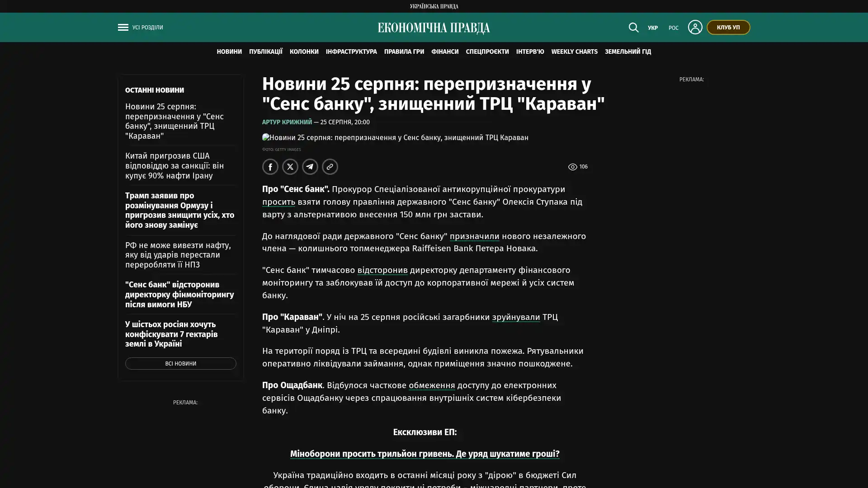Click Українська правда top logo link
Viewport: 868px width, 488px height.
point(434,6)
